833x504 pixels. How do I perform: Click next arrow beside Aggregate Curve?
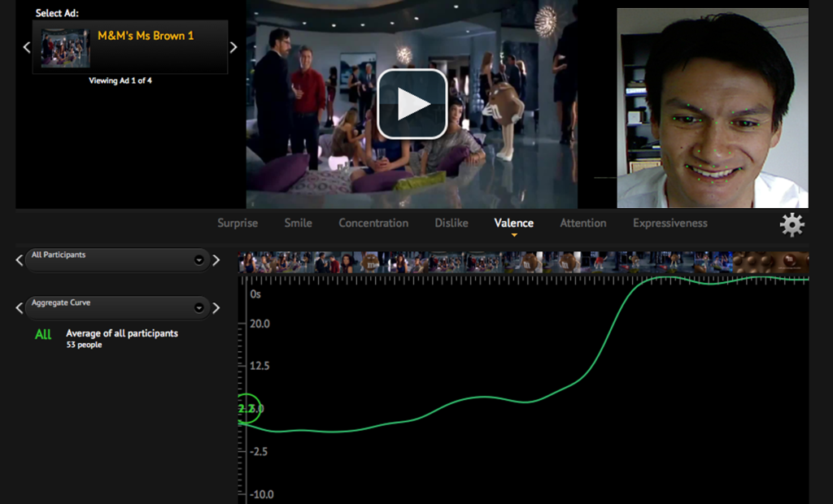[216, 308]
